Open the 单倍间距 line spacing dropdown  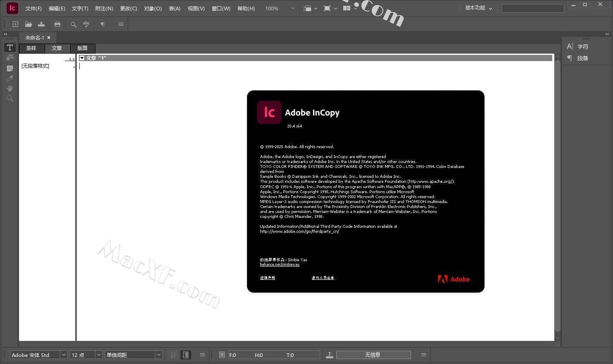point(159,355)
